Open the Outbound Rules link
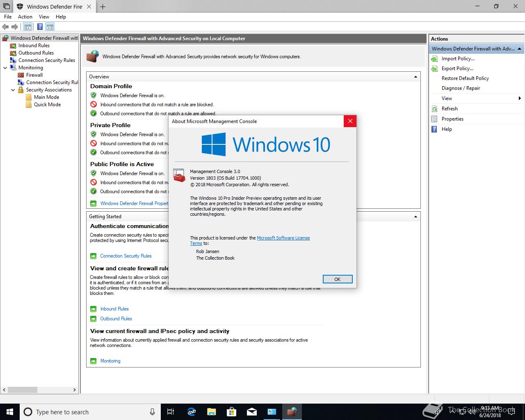The image size is (525, 420). coord(116,319)
